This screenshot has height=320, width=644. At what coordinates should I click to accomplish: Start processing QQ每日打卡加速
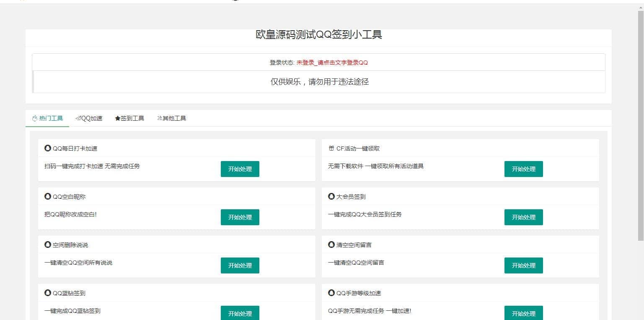coord(240,169)
